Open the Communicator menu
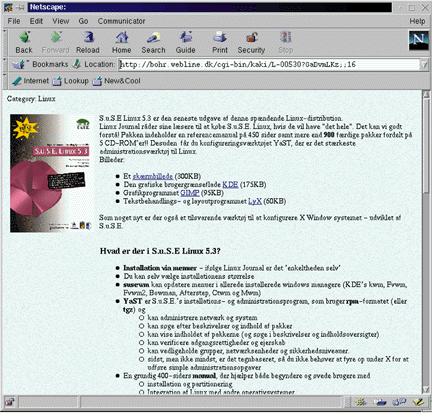 point(121,21)
